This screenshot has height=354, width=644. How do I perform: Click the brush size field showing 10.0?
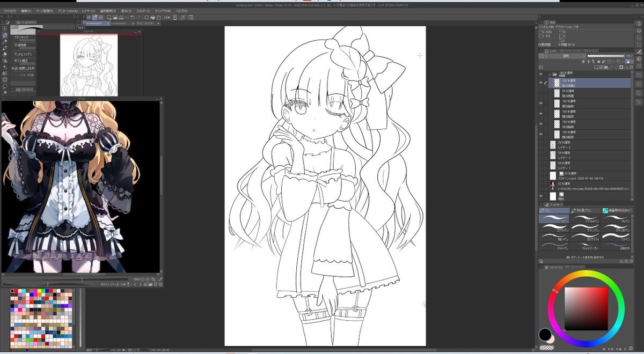81,28
